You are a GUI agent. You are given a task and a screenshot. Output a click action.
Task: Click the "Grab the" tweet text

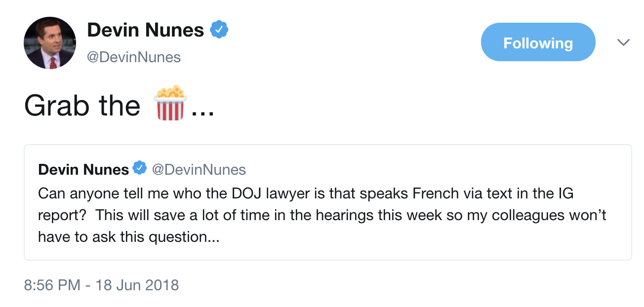pyautogui.click(x=82, y=105)
